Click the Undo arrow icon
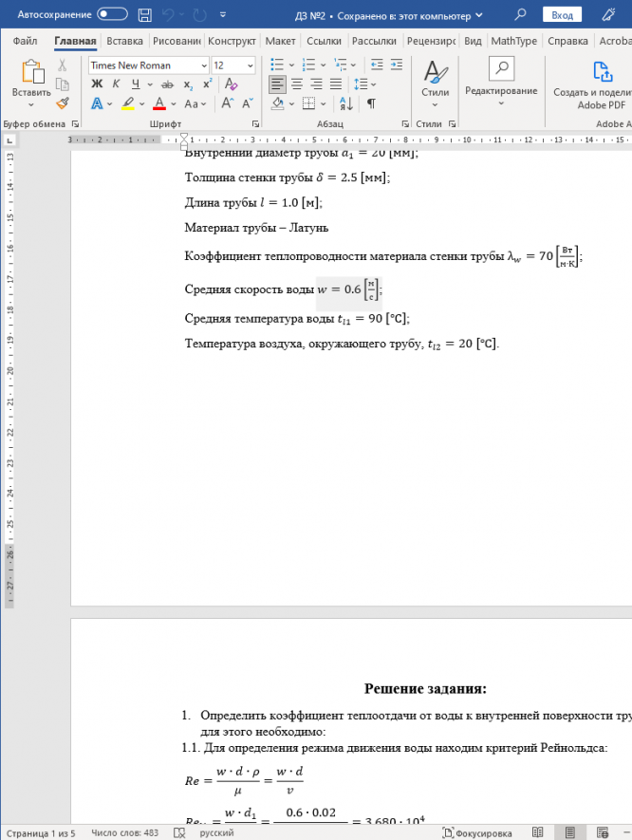The width and height of the screenshot is (632, 840). pyautogui.click(x=168, y=15)
